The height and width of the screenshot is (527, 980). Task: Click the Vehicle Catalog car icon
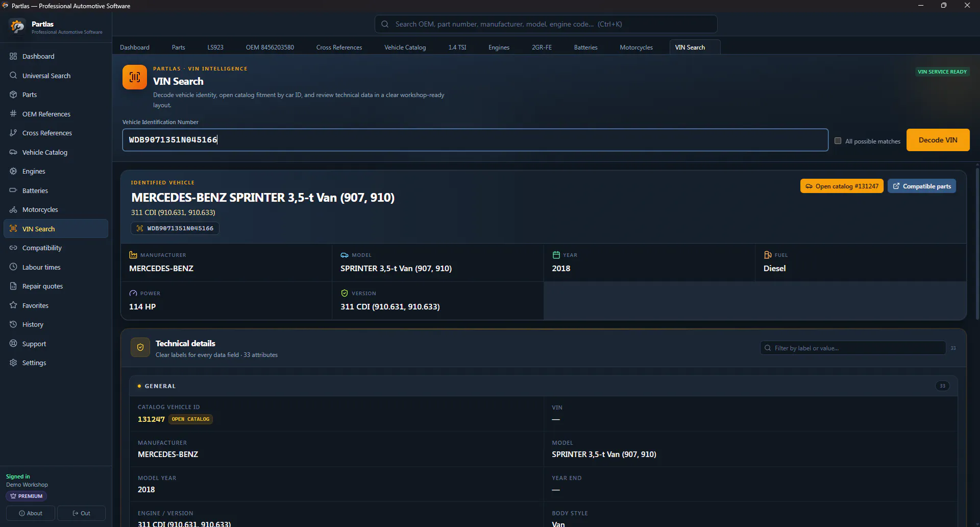point(13,152)
